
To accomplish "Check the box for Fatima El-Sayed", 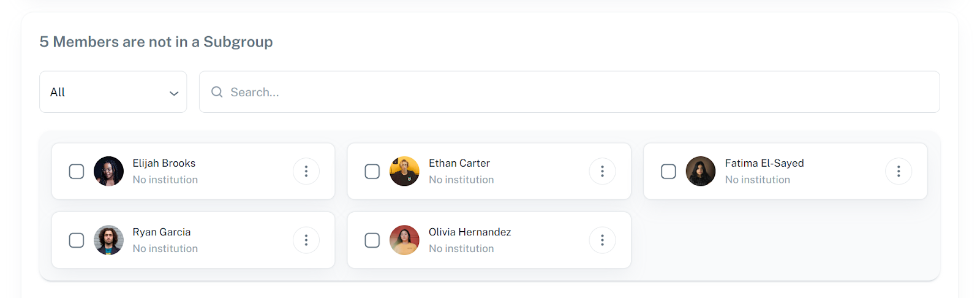I will (668, 172).
